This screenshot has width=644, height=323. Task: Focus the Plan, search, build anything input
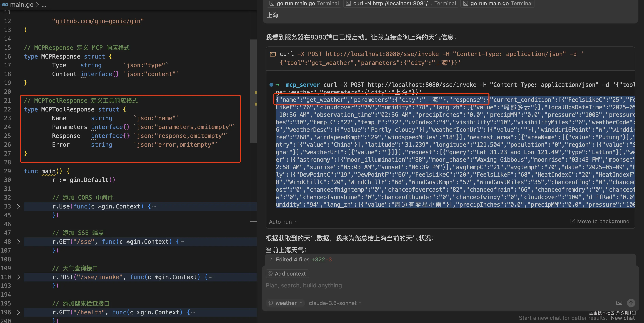[303, 285]
